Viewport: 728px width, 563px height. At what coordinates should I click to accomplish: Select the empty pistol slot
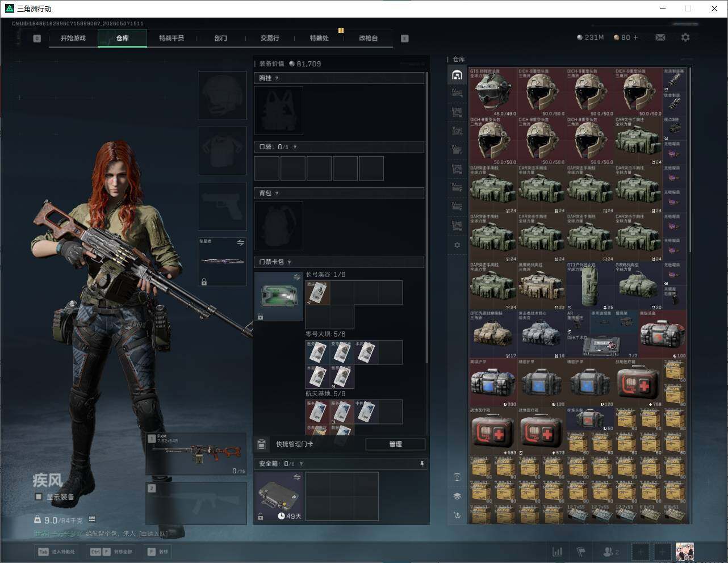point(222,206)
